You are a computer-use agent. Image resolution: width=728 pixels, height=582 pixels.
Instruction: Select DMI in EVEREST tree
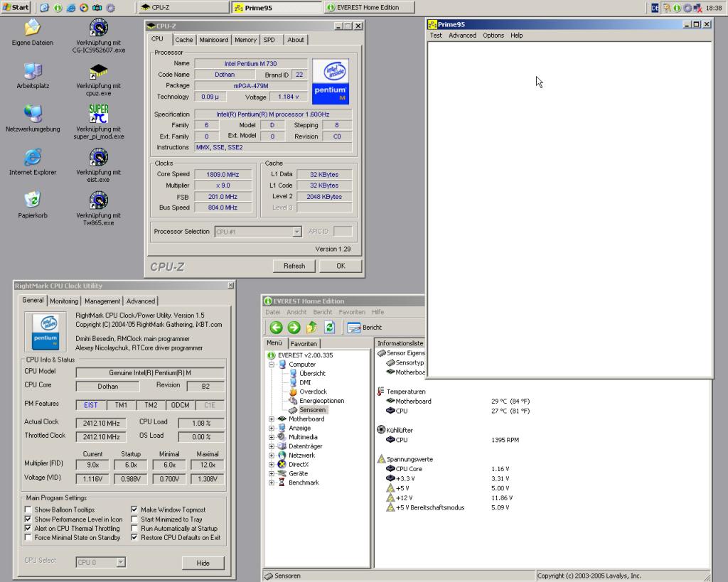click(305, 382)
